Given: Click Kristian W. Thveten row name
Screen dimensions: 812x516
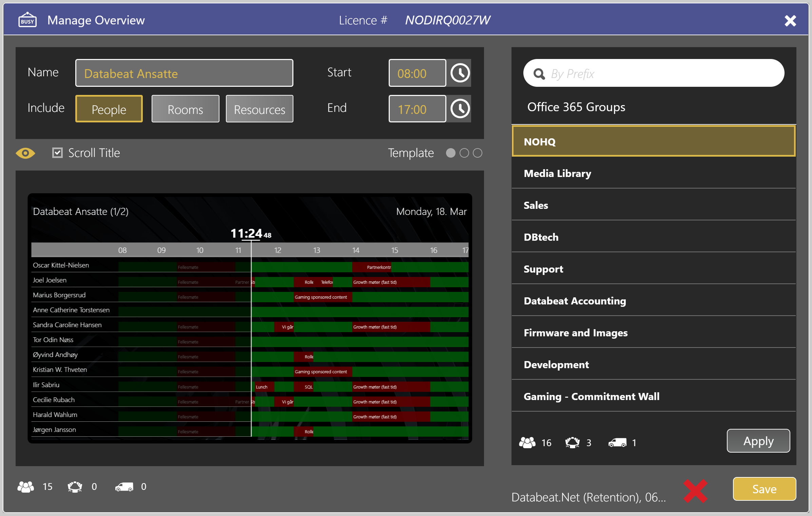Looking at the screenshot, I should coord(60,370).
